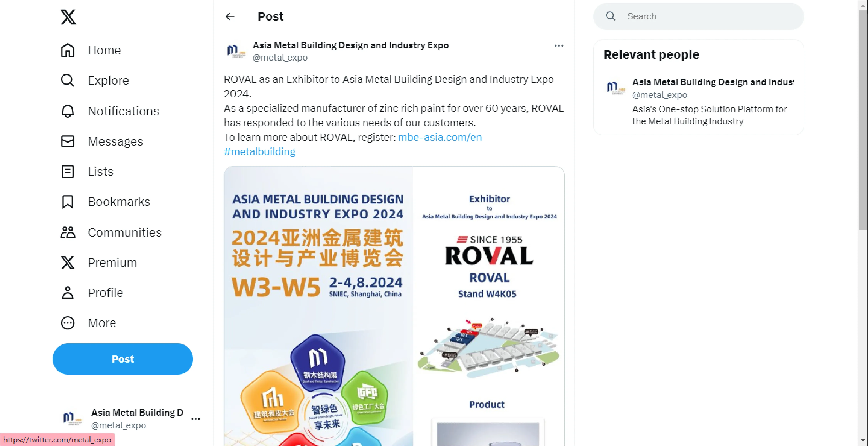Image resolution: width=868 pixels, height=446 pixels.
Task: Click the @metal_expo handle under the post author
Action: tap(280, 58)
